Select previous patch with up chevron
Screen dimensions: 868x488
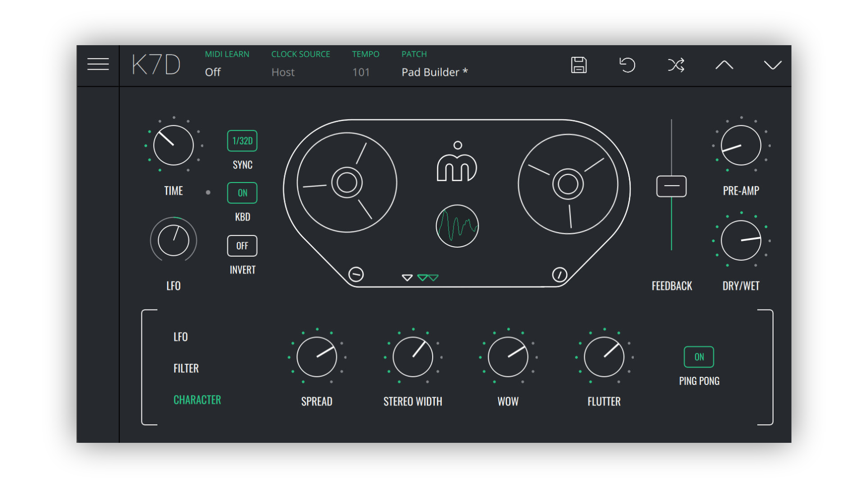[x=724, y=65]
